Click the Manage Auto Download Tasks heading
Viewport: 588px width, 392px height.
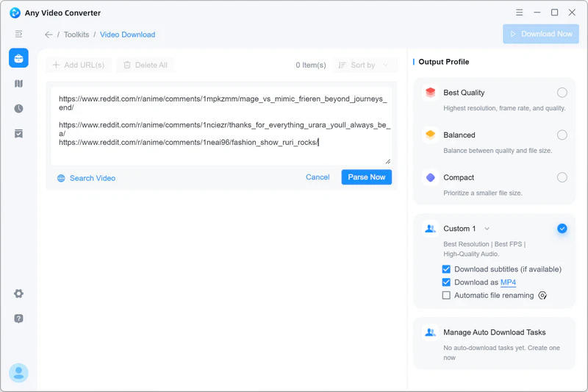pyautogui.click(x=494, y=332)
